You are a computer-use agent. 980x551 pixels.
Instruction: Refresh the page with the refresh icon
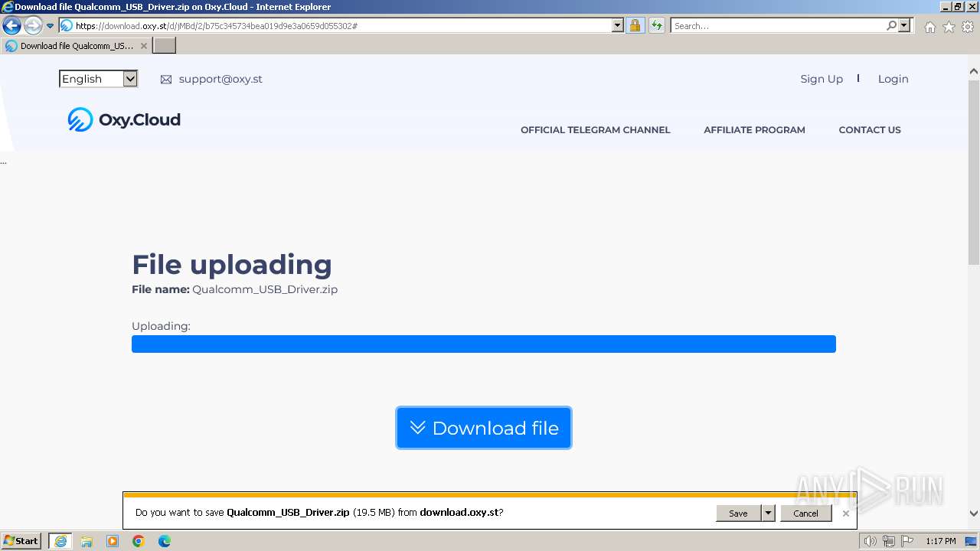[x=656, y=26]
